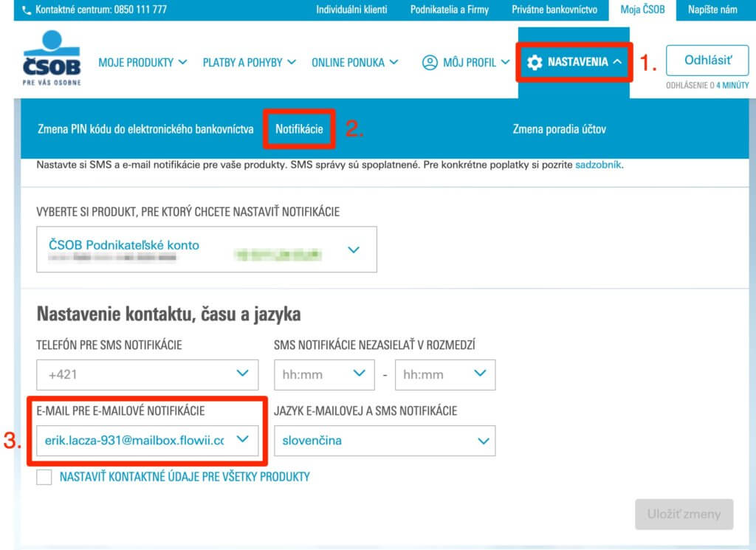Viewport: 756px width, 550px height.
Task: Select the Podnikatelia a Firmy tab
Action: (x=450, y=10)
